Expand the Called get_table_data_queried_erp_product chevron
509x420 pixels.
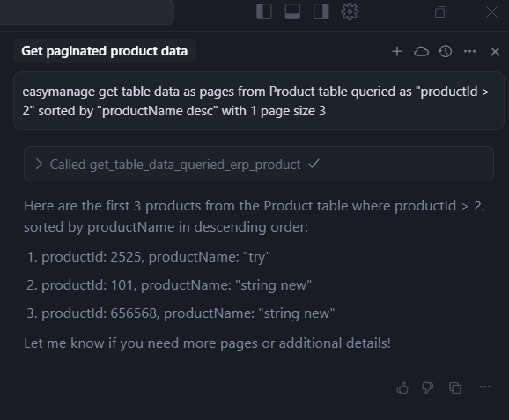[39, 165]
